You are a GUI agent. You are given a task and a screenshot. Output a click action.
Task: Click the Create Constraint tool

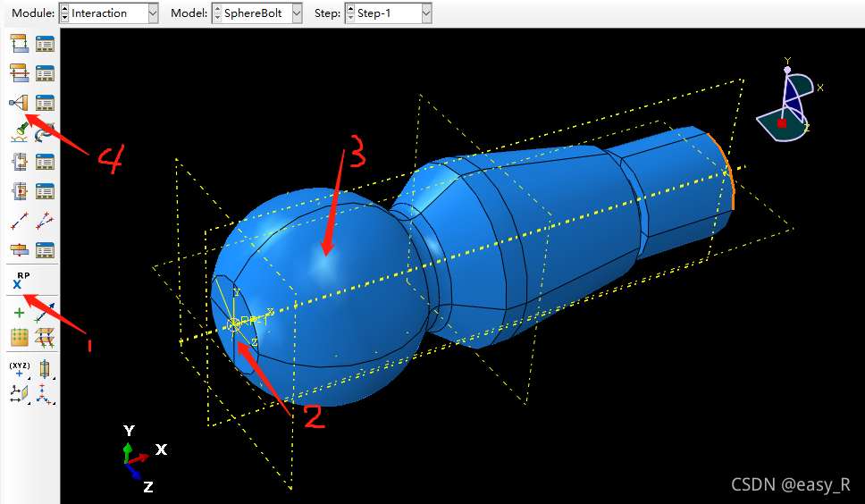[x=19, y=103]
